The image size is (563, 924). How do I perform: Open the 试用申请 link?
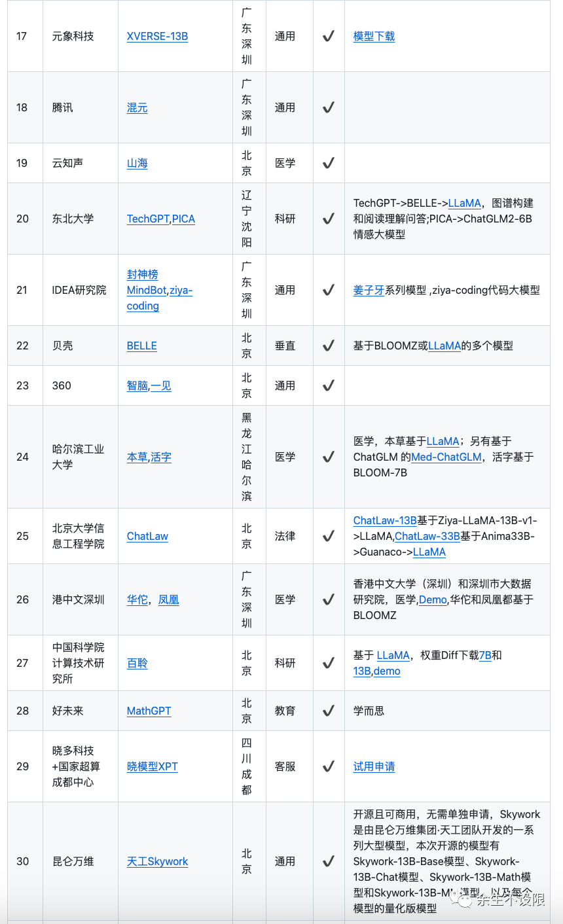pos(374,766)
